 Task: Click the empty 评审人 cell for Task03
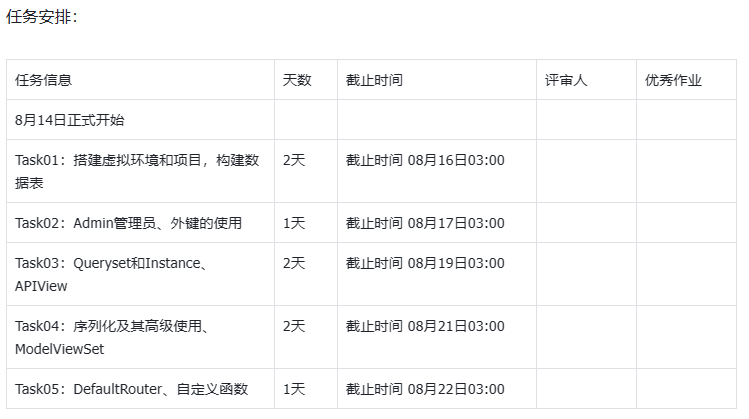(x=586, y=274)
